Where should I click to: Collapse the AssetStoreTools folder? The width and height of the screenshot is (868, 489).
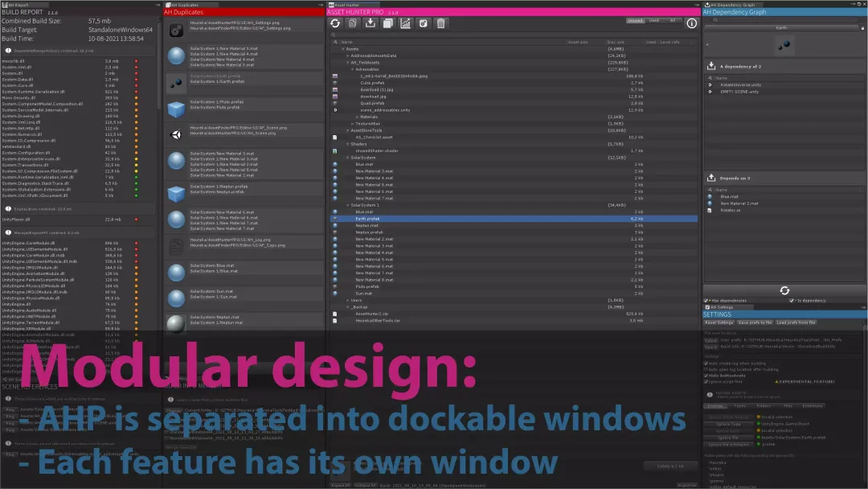point(348,130)
